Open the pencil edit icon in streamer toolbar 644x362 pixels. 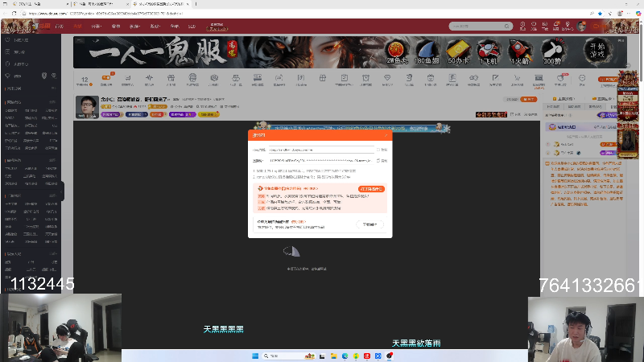point(495,79)
